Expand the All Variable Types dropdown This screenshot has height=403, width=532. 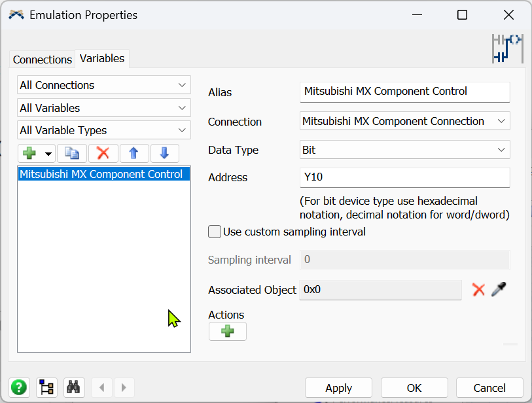click(x=103, y=130)
